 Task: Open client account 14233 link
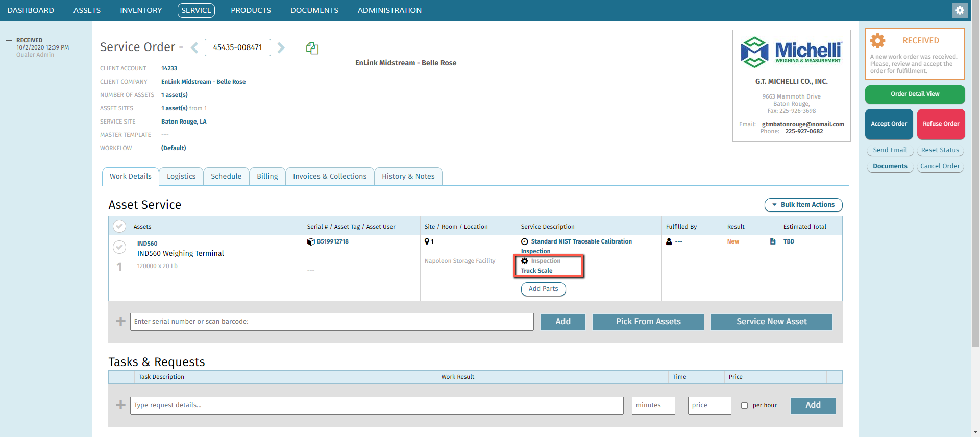169,68
